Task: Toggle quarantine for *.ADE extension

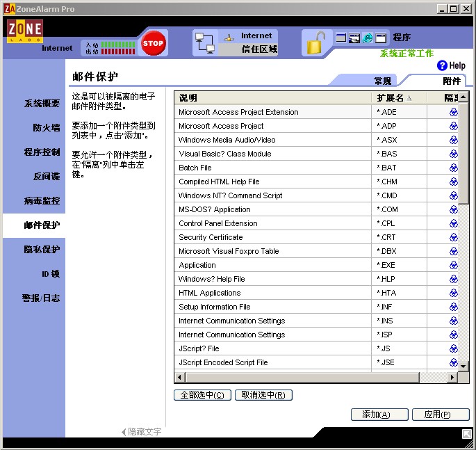Action: tap(454, 112)
